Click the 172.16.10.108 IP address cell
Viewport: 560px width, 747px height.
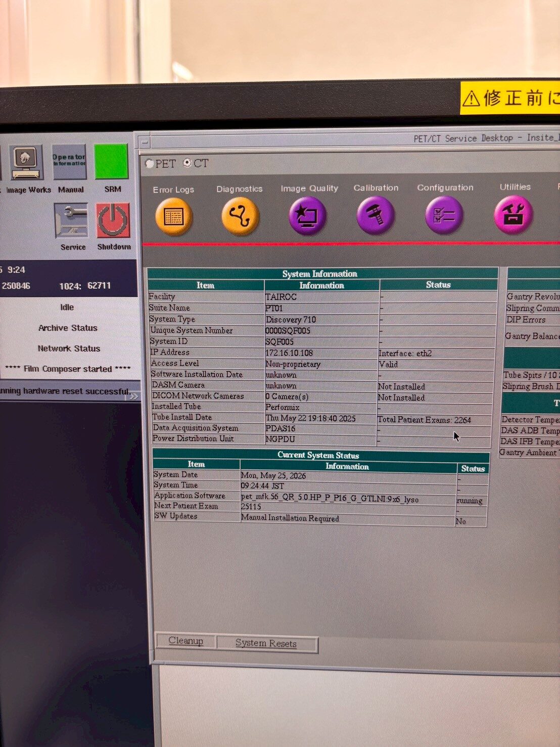click(289, 353)
